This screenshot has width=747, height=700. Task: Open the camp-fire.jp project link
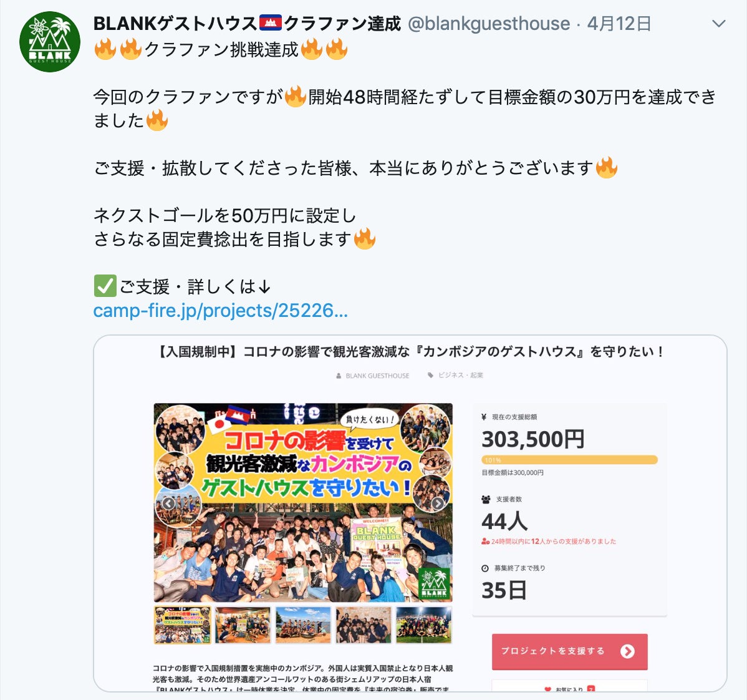(221, 311)
